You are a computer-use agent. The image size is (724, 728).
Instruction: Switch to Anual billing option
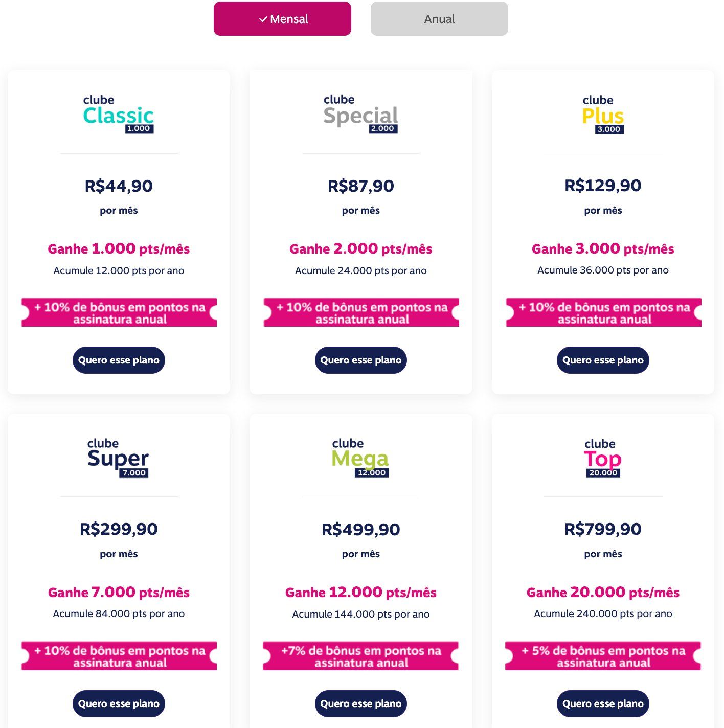coord(439,19)
